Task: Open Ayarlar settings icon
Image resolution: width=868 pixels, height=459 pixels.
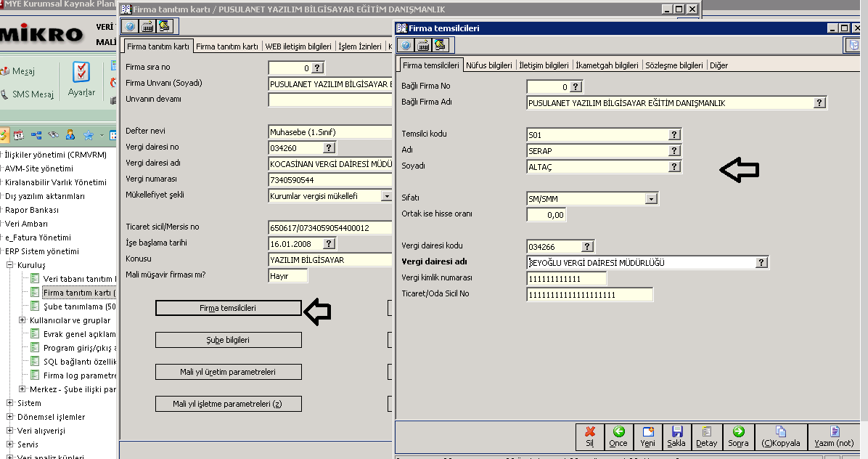Action: [81, 79]
